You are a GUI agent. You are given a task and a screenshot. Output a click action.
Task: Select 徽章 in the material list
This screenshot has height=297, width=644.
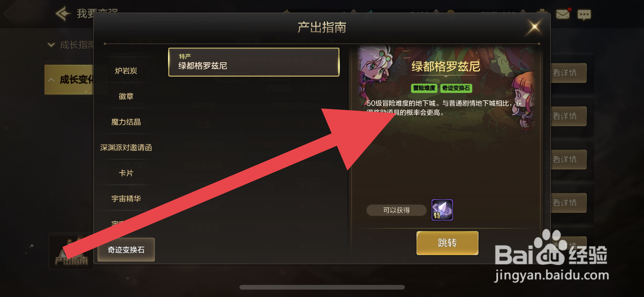126,97
